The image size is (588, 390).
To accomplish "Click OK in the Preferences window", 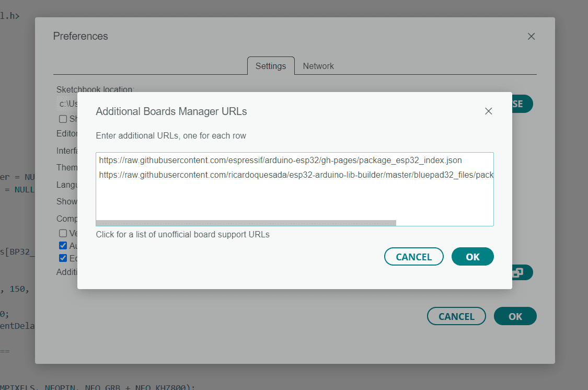I will [x=515, y=316].
